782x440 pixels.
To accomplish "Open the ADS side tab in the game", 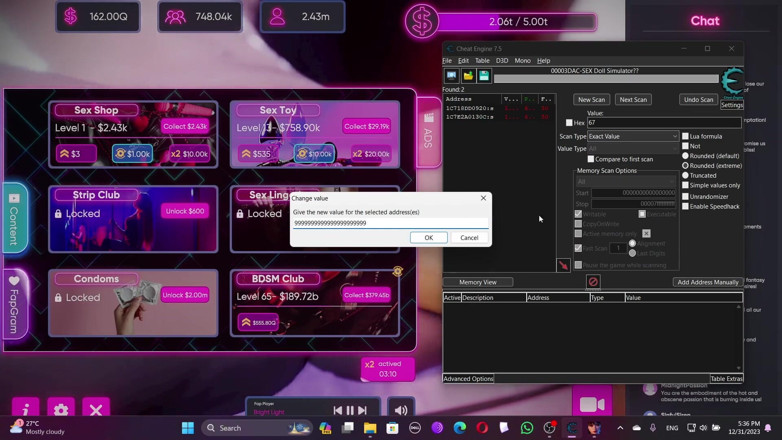I will click(428, 132).
